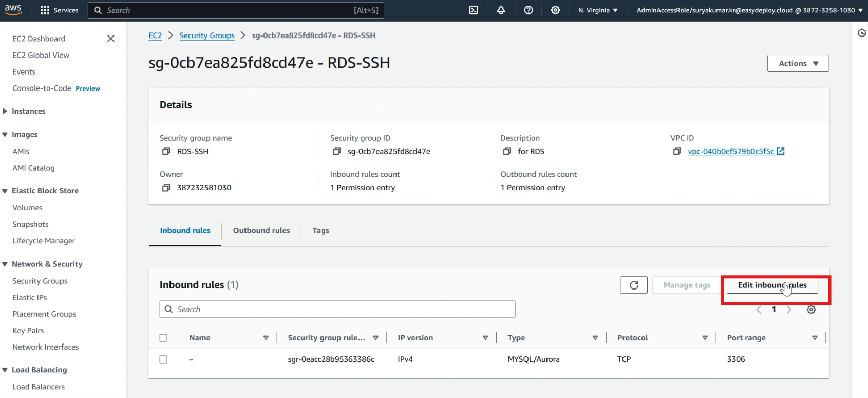Close the EC2 sidebar navigation panel
The image size is (868, 398).
point(110,39)
